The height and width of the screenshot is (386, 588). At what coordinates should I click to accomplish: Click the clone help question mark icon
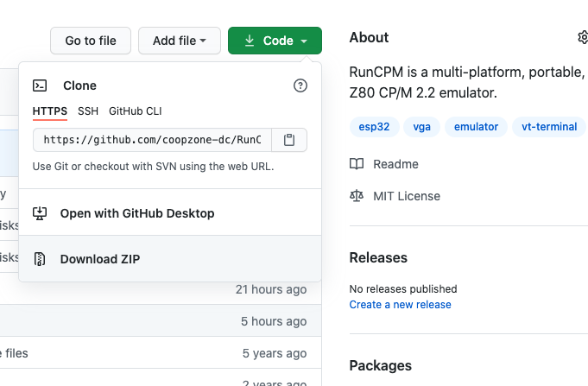pyautogui.click(x=300, y=85)
